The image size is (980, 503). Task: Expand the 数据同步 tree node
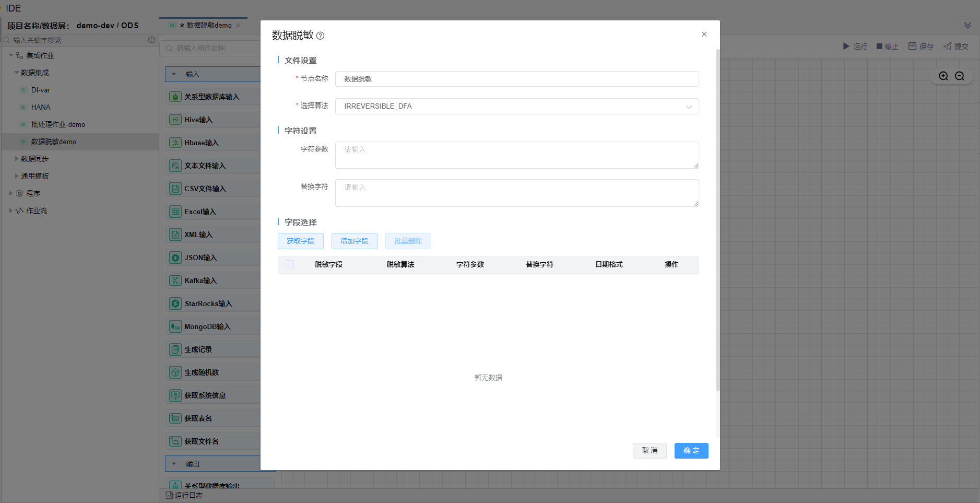click(x=17, y=159)
